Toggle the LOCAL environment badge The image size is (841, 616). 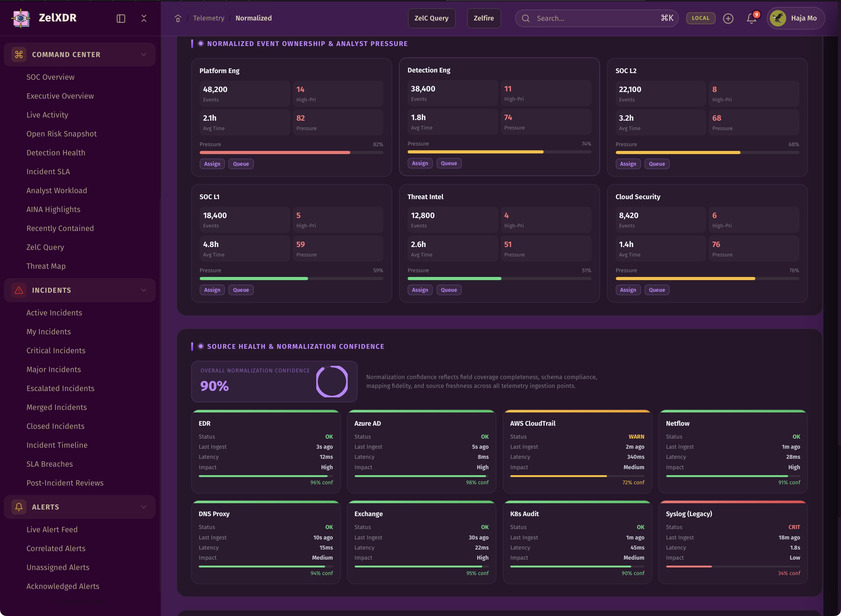701,18
